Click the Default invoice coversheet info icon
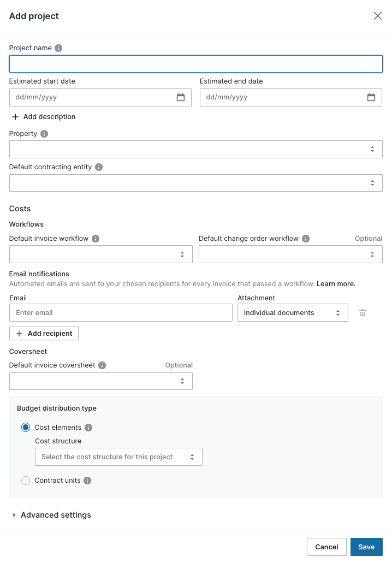Viewport: 392px width, 563px height. coord(102,365)
